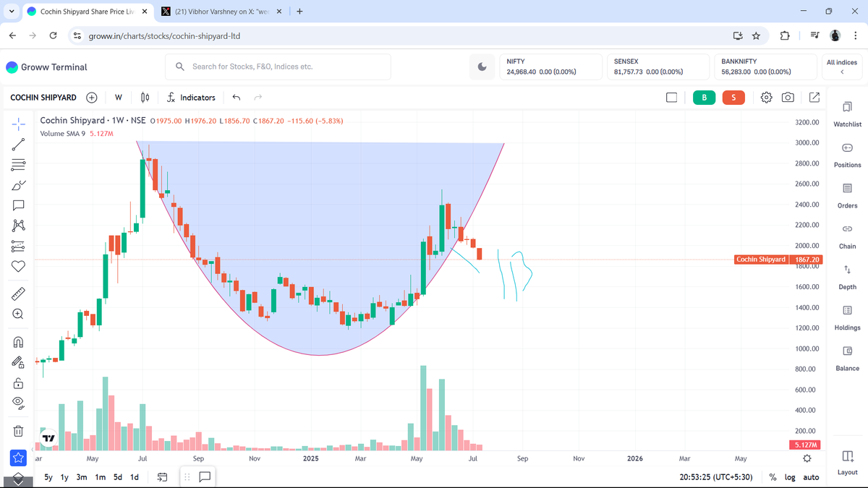This screenshot has width=868, height=488.
Task: Select the 1m date range
Action: (x=100, y=477)
